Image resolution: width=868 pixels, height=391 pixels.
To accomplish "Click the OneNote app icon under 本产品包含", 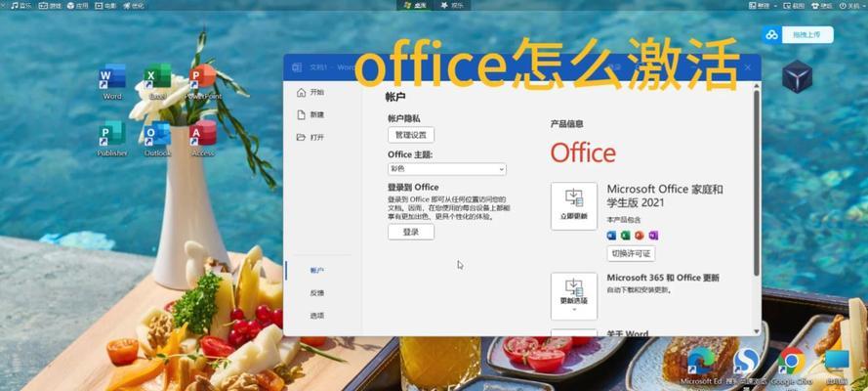I will [x=653, y=236].
